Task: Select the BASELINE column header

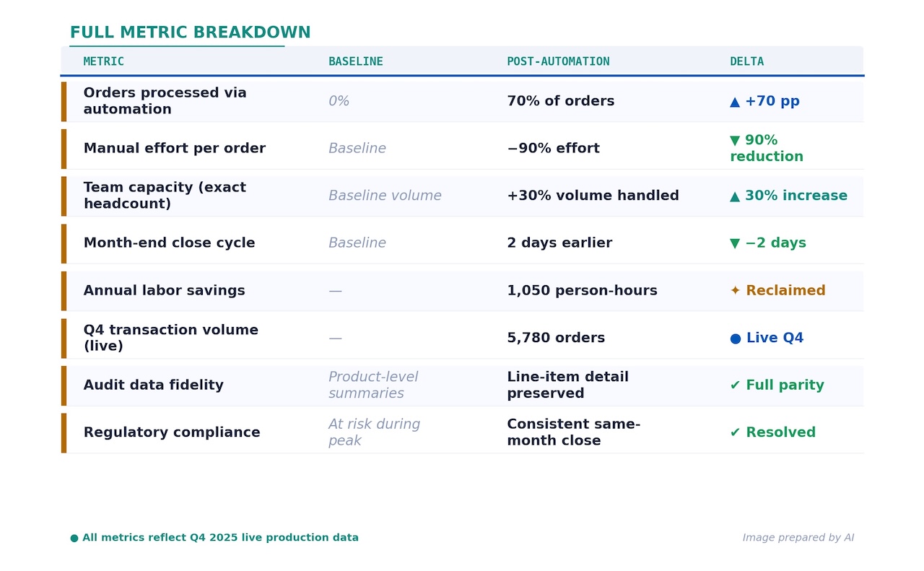Action: point(355,62)
